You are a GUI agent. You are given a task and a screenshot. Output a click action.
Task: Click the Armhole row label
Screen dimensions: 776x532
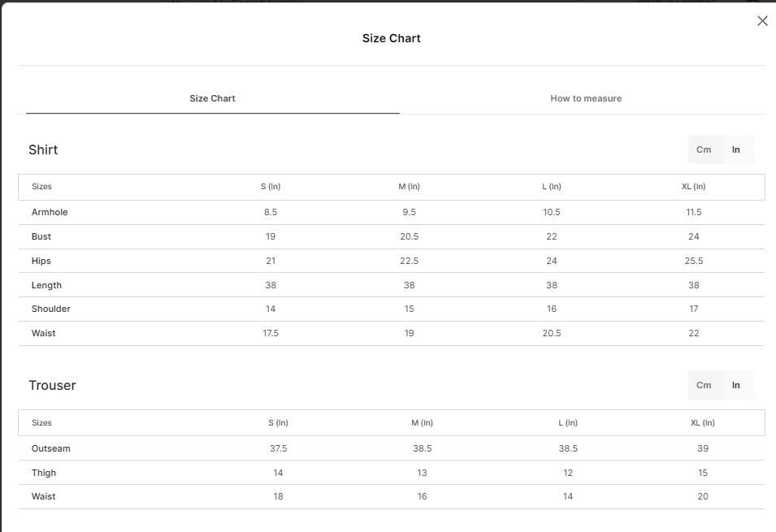pos(50,212)
